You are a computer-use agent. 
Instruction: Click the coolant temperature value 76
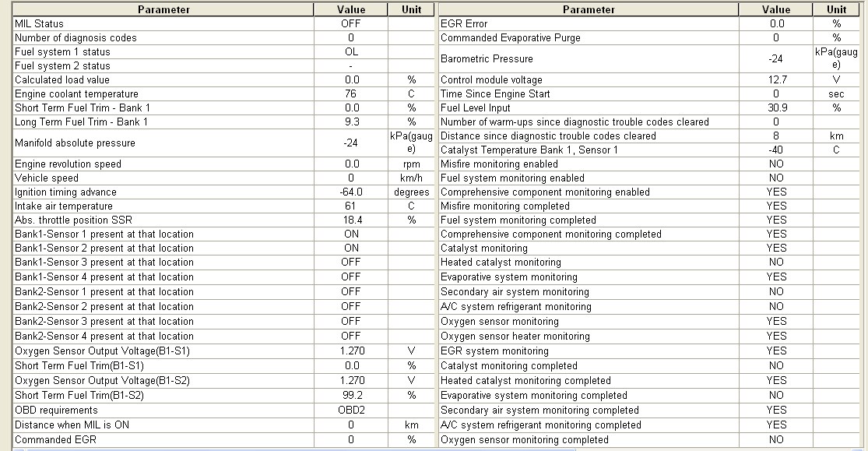coord(350,94)
